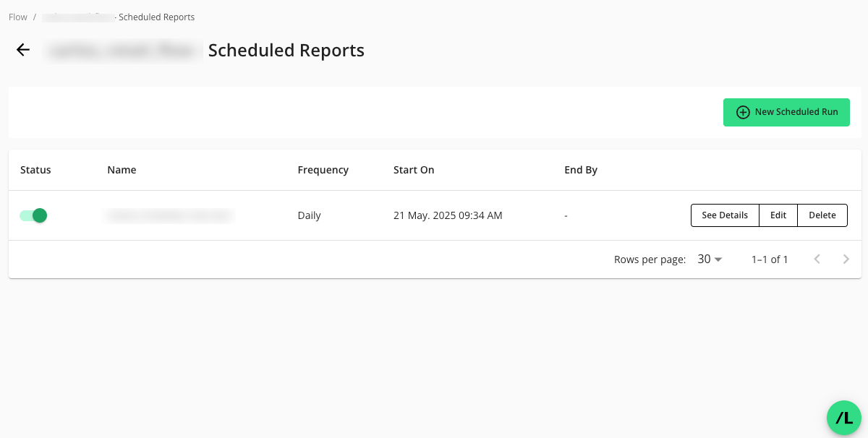The height and width of the screenshot is (438, 868).
Task: Click the Scheduled Reports breadcrumb item
Action: 156,17
